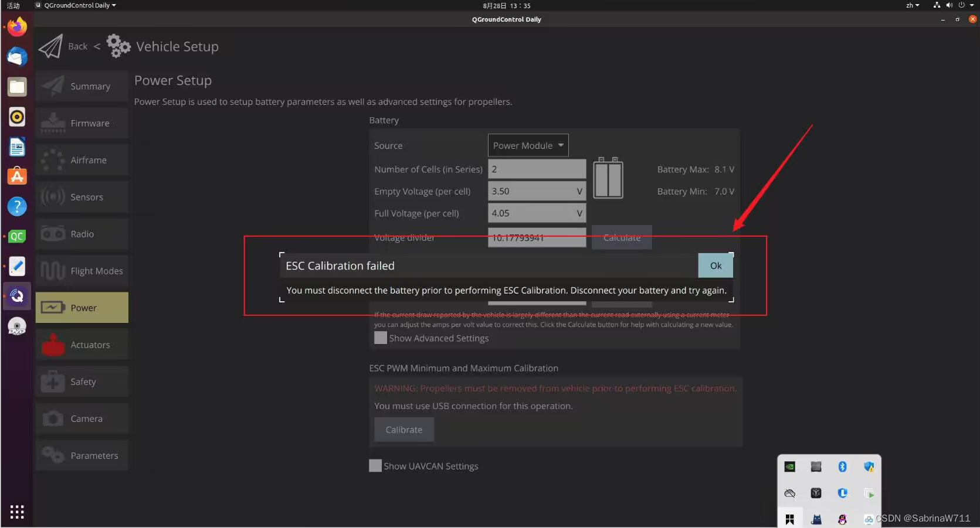Image resolution: width=980 pixels, height=528 pixels.
Task: Dismiss the ESC Calibration failed dialog with Ok
Action: point(715,265)
